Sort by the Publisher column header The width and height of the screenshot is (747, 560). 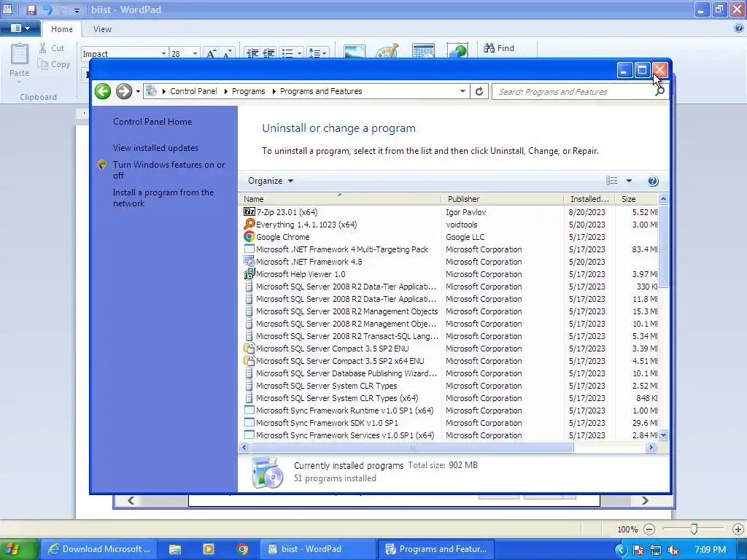[x=502, y=198]
